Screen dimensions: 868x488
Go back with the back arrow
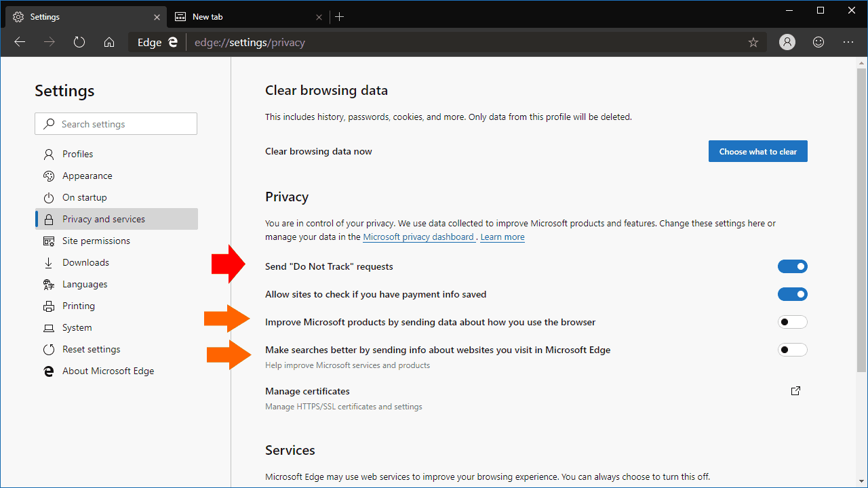(x=20, y=42)
